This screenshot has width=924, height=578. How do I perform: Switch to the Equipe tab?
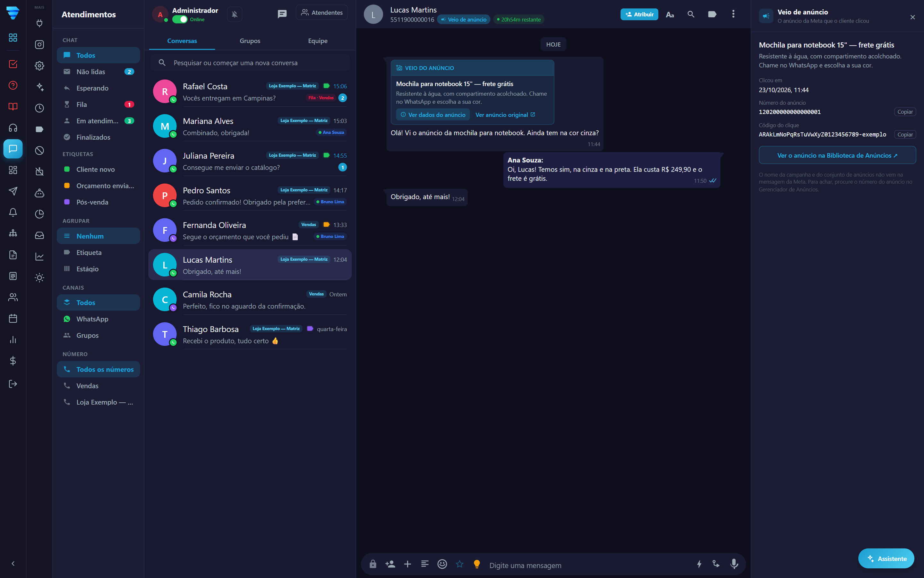point(318,41)
